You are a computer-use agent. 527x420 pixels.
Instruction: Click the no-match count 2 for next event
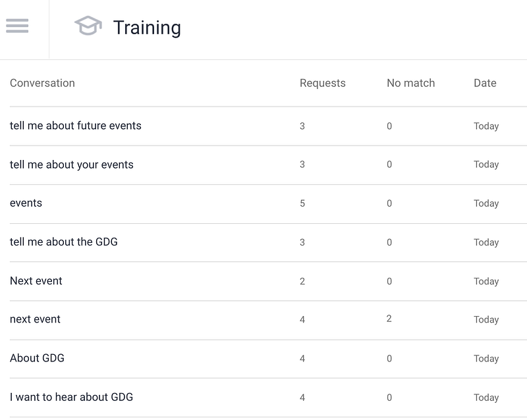(x=389, y=319)
